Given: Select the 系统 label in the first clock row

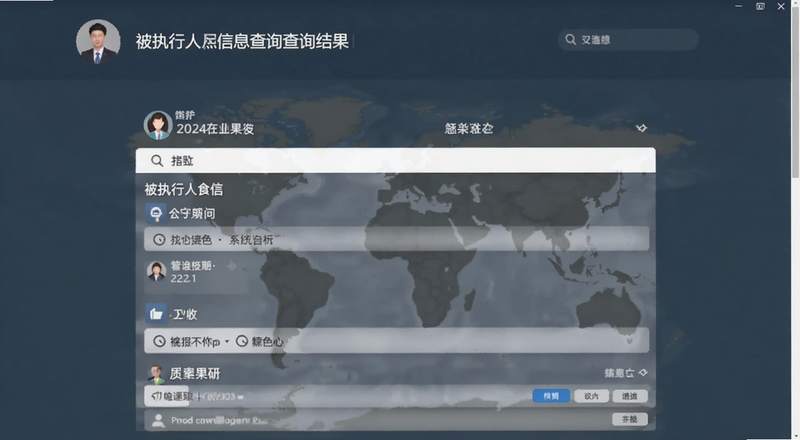Looking at the screenshot, I should [251, 239].
